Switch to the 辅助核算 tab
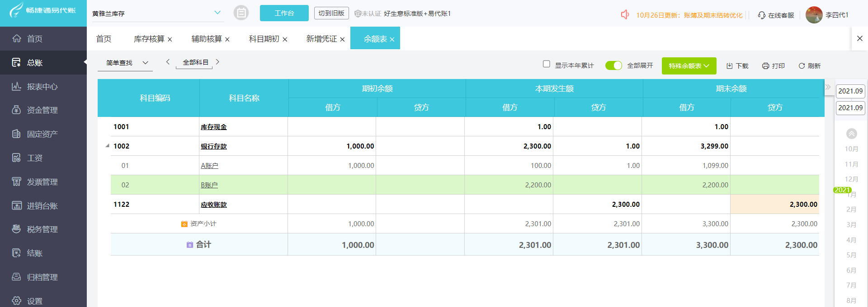This screenshot has height=307, width=868. [207, 39]
